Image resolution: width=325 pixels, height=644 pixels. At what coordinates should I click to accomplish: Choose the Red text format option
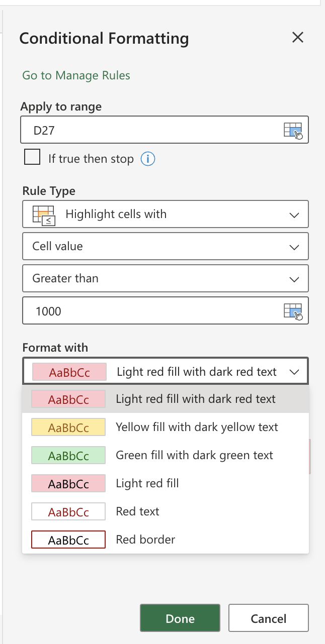[137, 512]
